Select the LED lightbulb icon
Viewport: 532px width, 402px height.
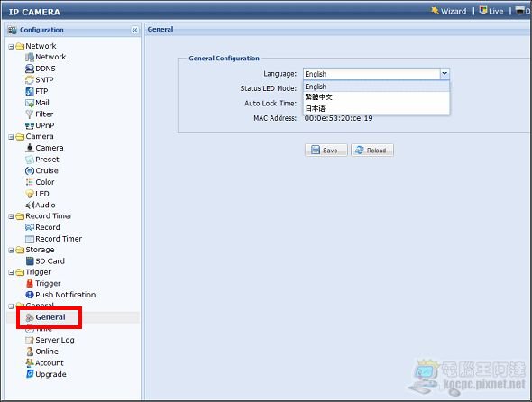[30, 194]
